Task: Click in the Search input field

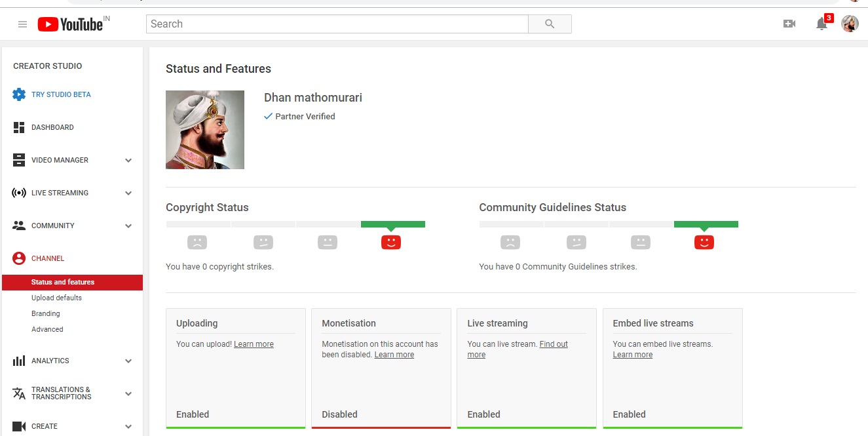Action: coord(337,24)
